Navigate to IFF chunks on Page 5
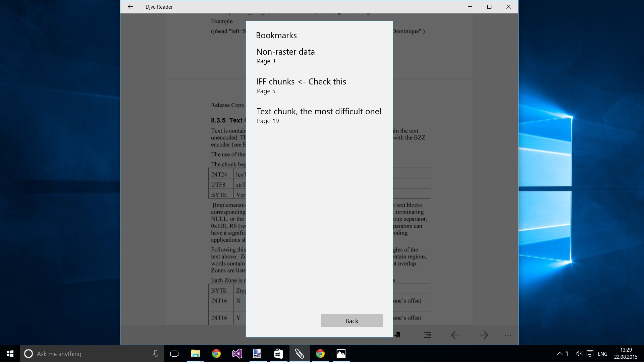 301,85
